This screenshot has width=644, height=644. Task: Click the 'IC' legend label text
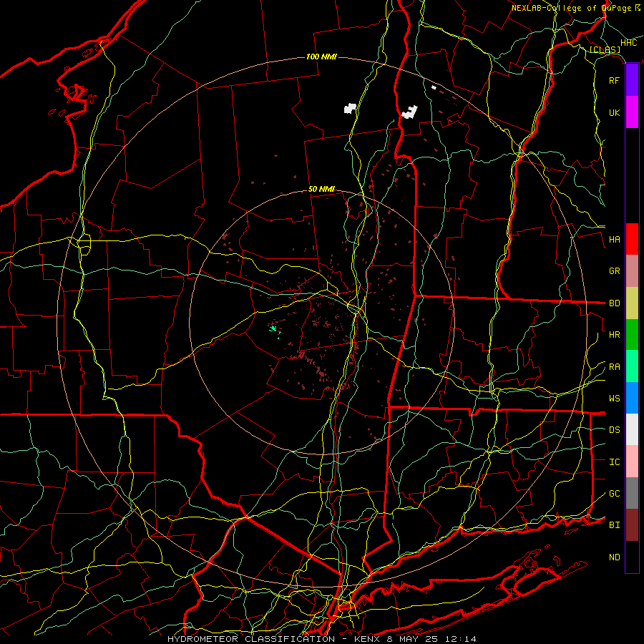pos(615,462)
